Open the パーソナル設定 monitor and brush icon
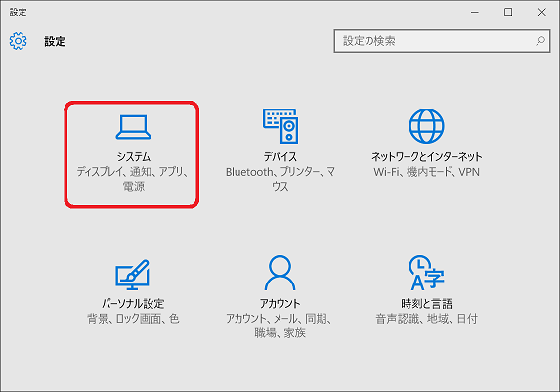The image size is (560, 392). click(132, 275)
